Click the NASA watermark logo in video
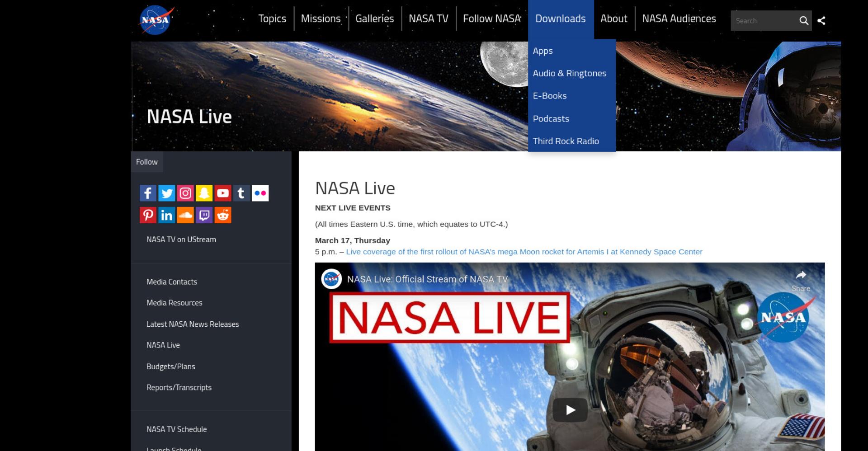 coord(784,317)
